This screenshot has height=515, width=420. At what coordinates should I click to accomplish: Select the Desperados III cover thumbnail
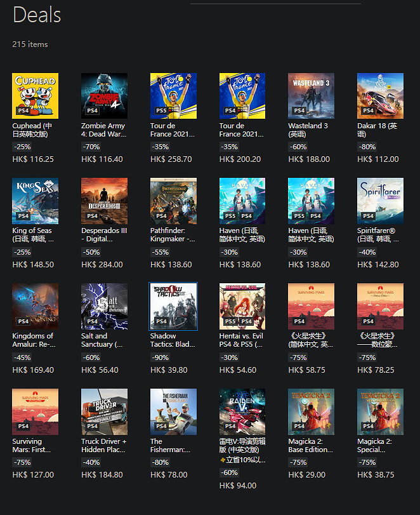pyautogui.click(x=104, y=201)
